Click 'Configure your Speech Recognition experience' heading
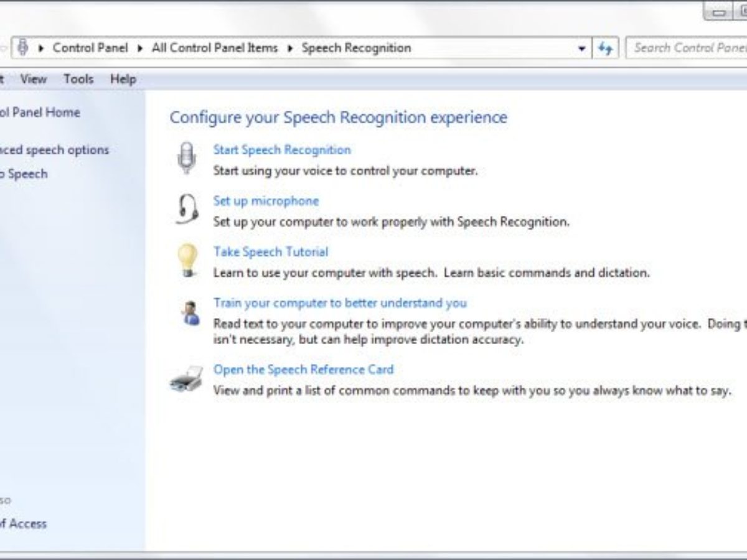 [339, 117]
